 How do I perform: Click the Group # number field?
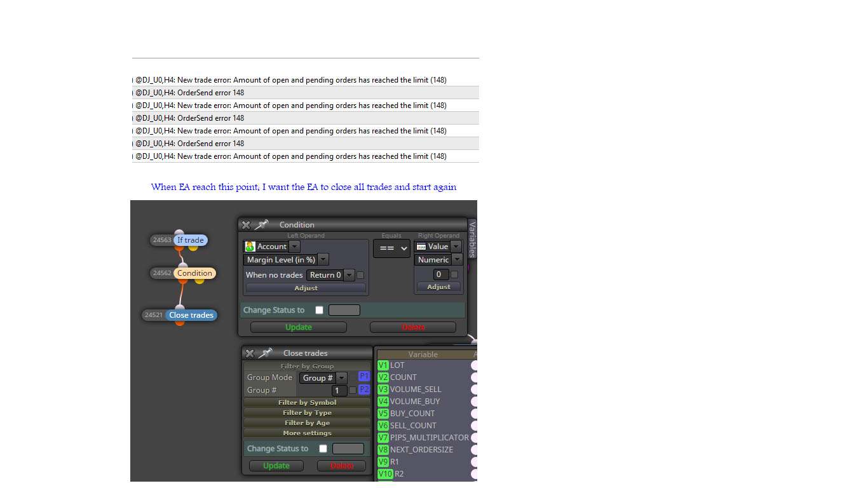click(x=339, y=391)
